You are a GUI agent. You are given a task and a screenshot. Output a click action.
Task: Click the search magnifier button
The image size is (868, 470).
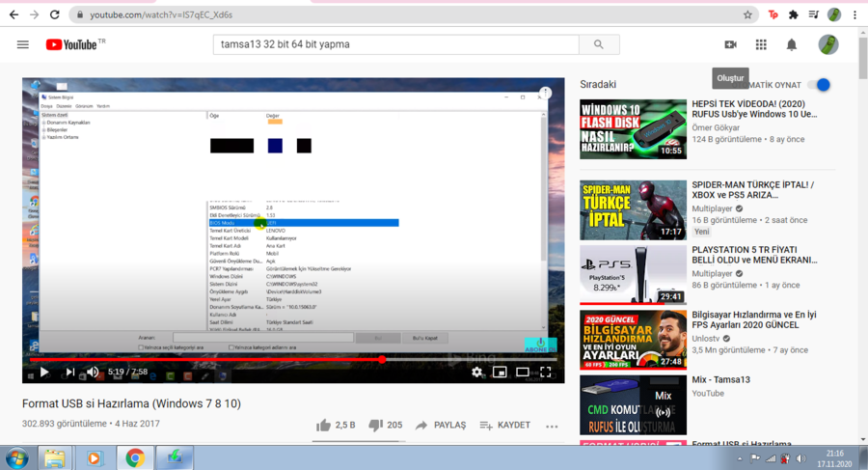599,44
